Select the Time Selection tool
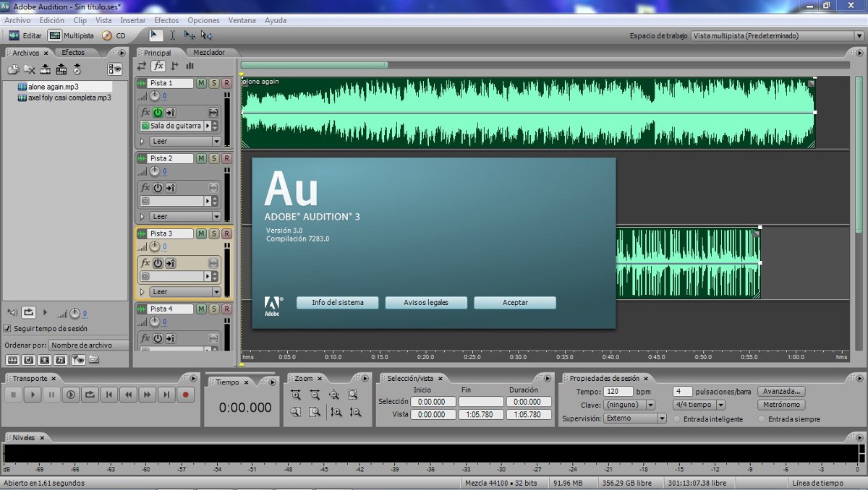 point(173,35)
